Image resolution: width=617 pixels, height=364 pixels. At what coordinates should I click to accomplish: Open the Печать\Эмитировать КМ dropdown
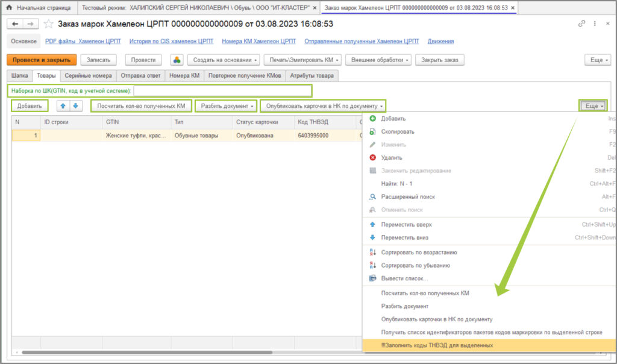click(x=302, y=60)
